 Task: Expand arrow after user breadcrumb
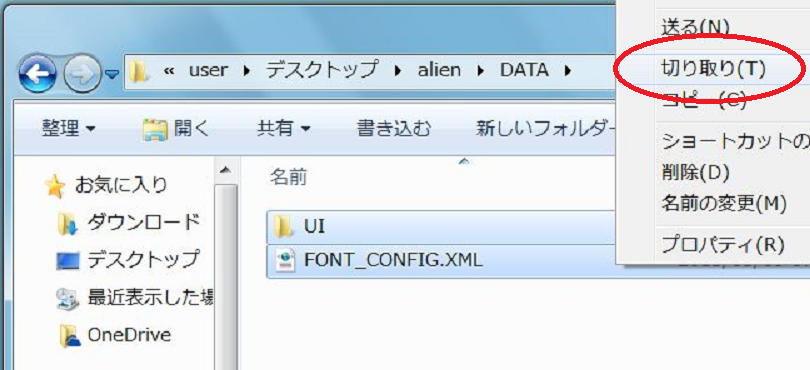pos(246,71)
